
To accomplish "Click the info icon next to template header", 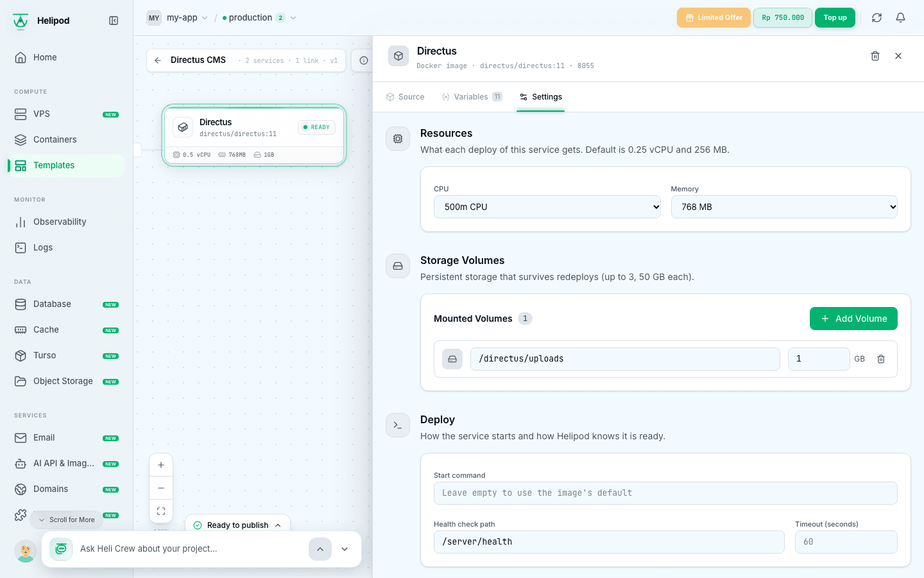I will click(364, 60).
